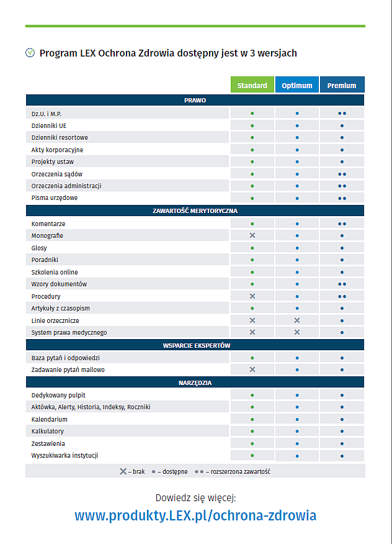
Task: Click the NARZĘDZIA section header
Action: pyautogui.click(x=195, y=383)
